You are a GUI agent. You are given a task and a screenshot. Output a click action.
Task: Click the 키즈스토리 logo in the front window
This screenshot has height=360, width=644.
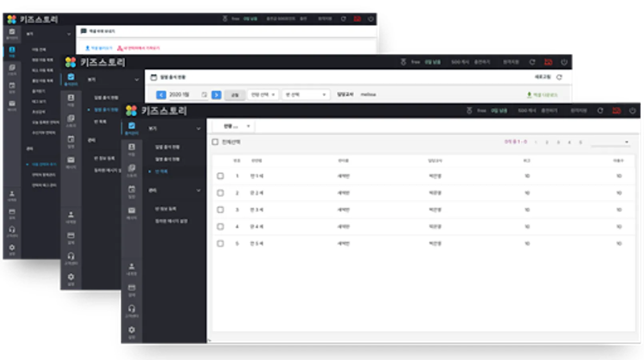tap(157, 110)
